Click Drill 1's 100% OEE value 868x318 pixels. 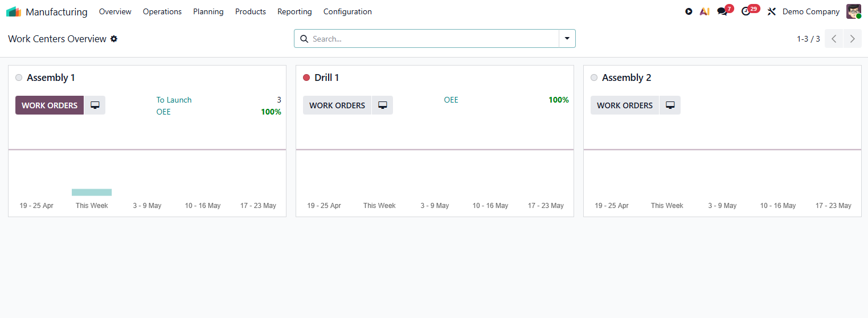[559, 100]
